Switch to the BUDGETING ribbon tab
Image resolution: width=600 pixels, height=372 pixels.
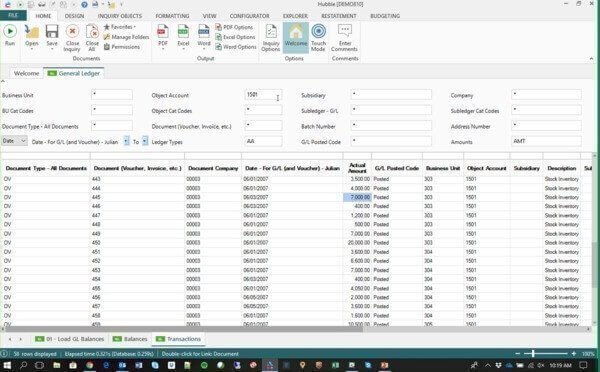click(385, 16)
